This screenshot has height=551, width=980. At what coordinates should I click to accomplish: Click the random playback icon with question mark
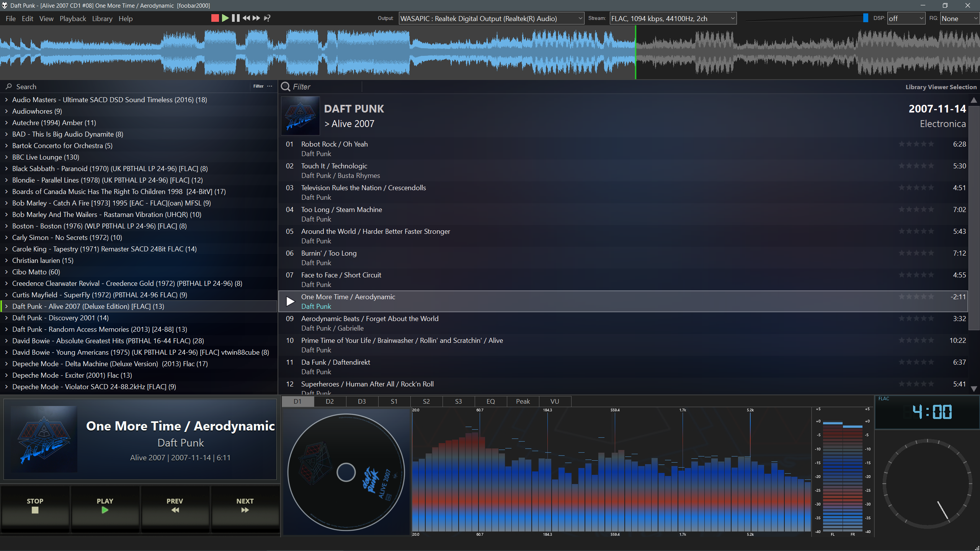267,18
